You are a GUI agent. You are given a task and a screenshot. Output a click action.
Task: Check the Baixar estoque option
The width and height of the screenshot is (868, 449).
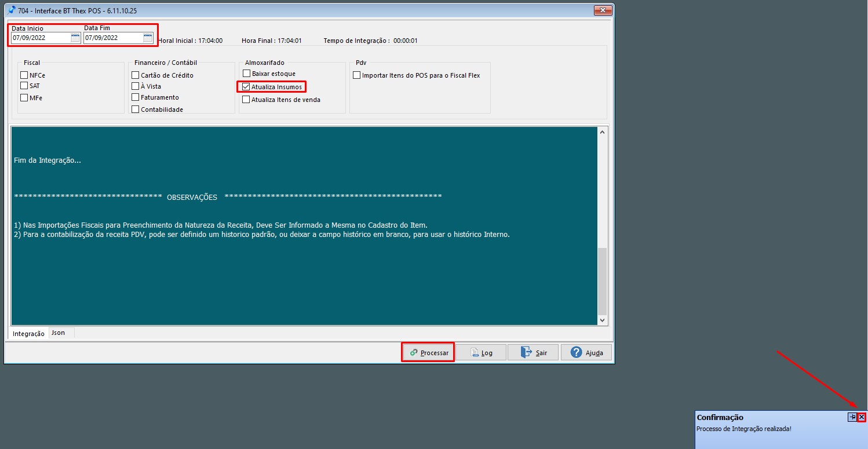tap(246, 74)
